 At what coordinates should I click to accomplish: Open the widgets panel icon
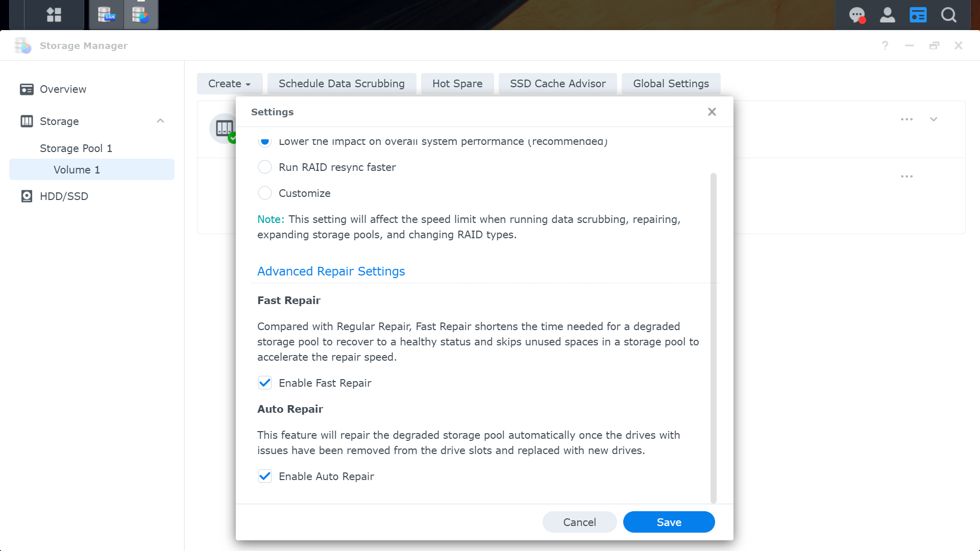tap(918, 15)
